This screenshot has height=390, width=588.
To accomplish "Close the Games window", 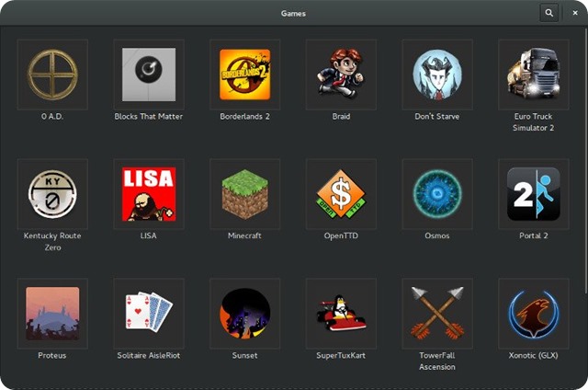I will click(575, 13).
